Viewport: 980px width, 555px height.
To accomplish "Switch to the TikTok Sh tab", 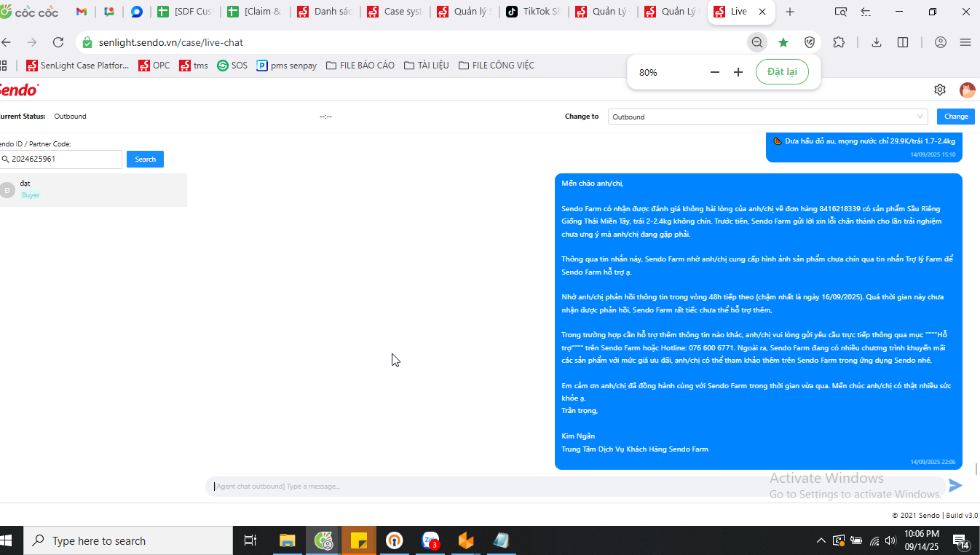I will click(534, 12).
